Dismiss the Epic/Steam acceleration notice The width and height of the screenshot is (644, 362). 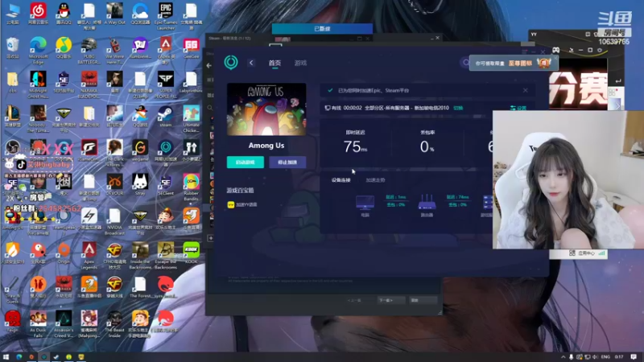[526, 90]
